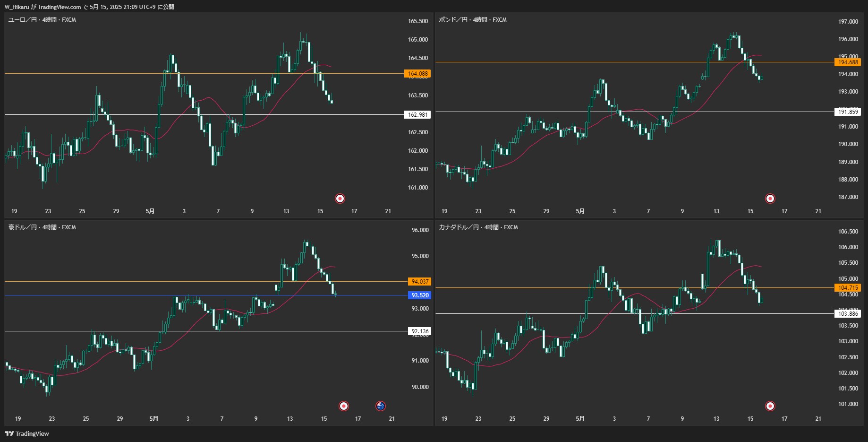Click the Australia flag event marker in the 豪ドル/円 chart
This screenshot has height=442, width=868.
tap(381, 406)
